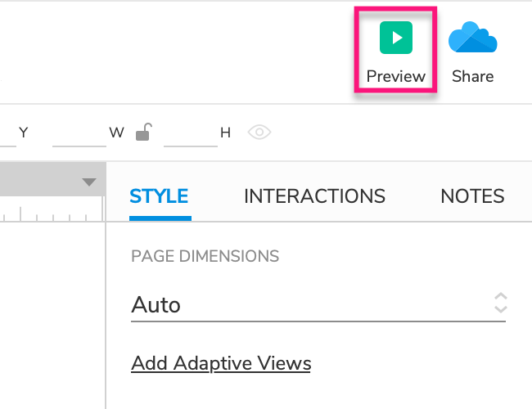
Task: Click the divider between canvas and Style panel
Action: pyautogui.click(x=106, y=311)
